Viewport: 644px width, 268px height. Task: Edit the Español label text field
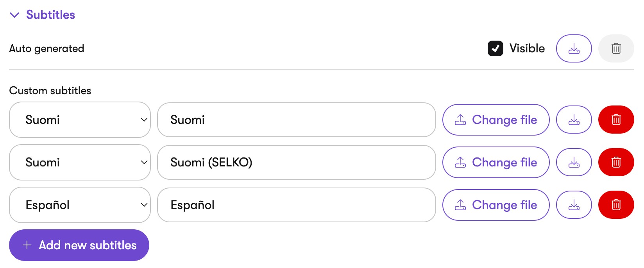pos(296,205)
